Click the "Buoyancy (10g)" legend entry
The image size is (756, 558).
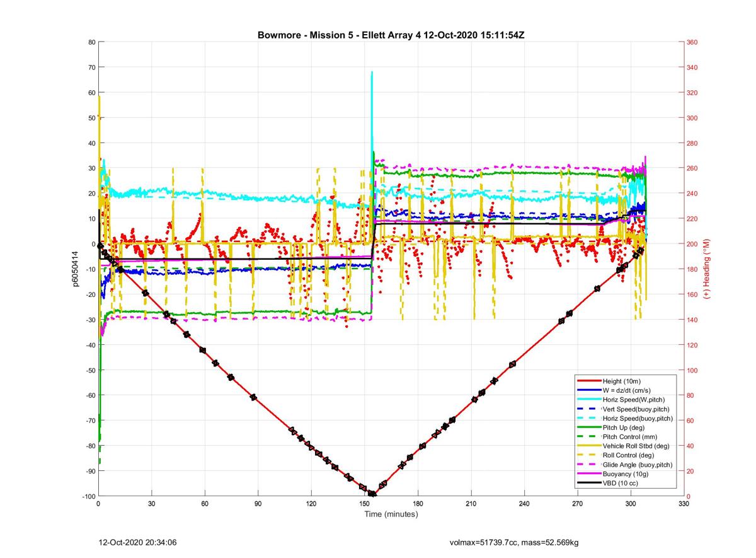[626, 474]
